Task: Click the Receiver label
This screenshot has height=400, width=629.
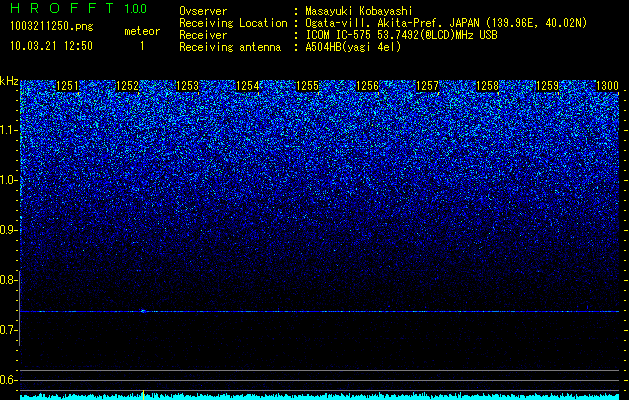Action: tap(203, 35)
